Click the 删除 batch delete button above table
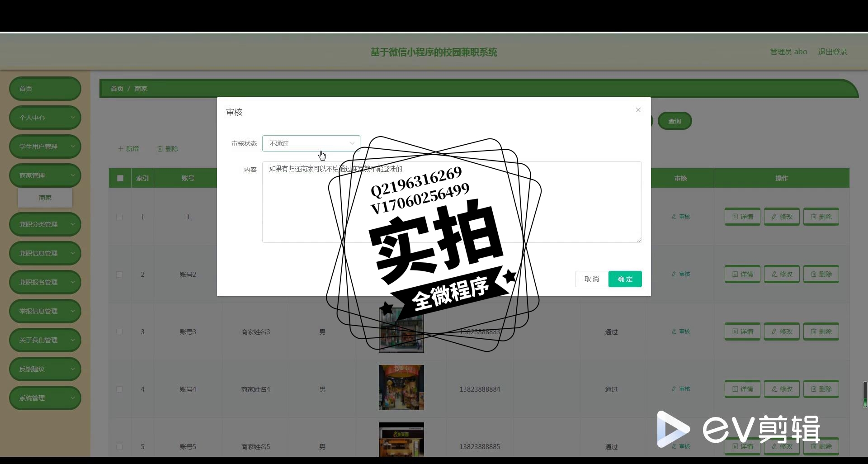Screen dimensions: 868x464 pos(168,149)
